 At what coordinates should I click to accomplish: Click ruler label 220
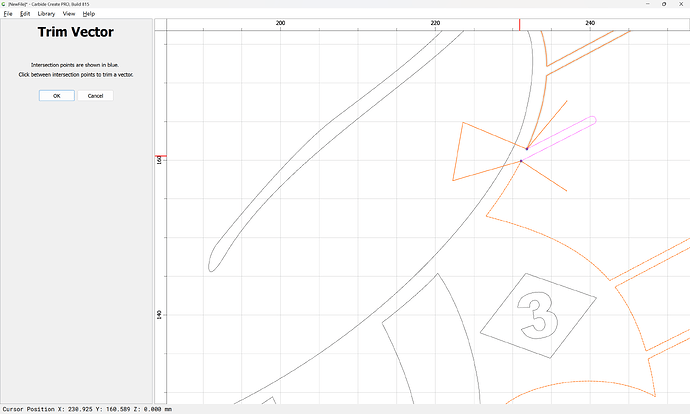pos(435,23)
